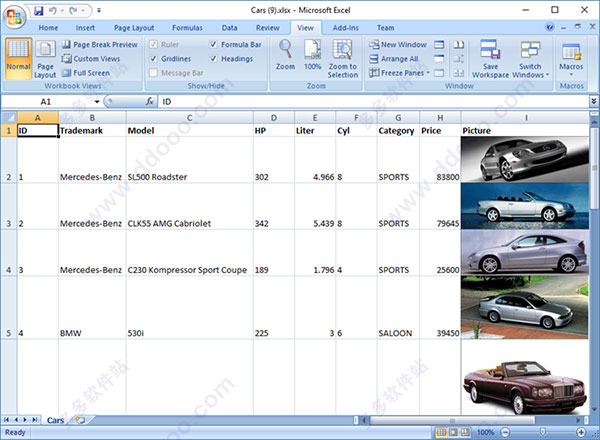Open the Switch Windows dropdown
Image resolution: width=600 pixels, height=440 pixels.
click(x=530, y=58)
